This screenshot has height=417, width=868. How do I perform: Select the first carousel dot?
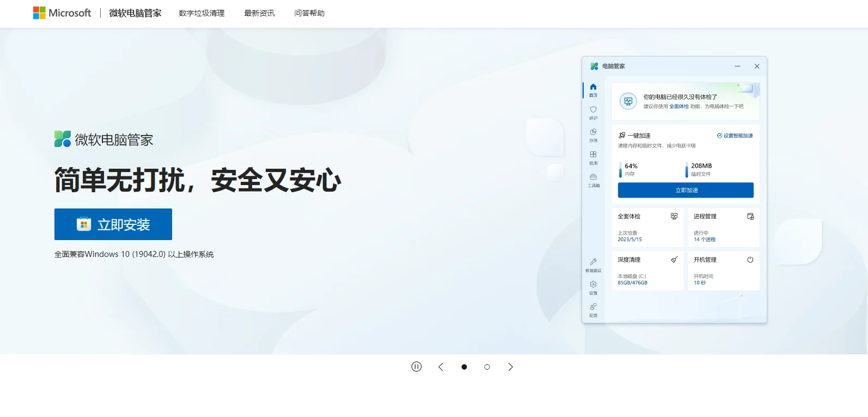tap(464, 367)
